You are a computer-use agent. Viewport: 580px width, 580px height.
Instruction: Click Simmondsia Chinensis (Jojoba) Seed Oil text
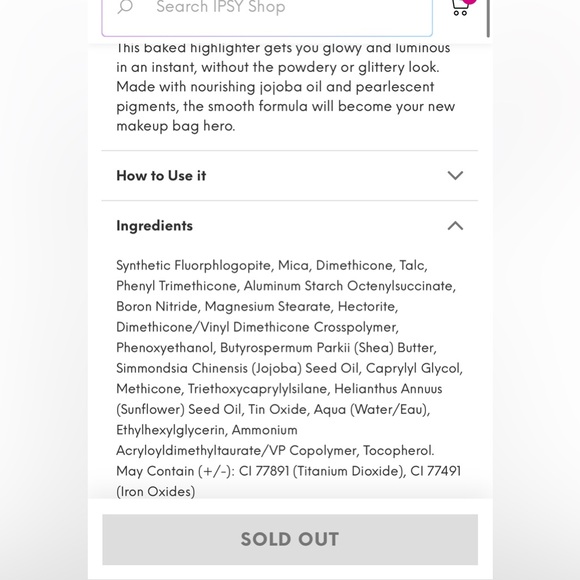[x=237, y=368]
